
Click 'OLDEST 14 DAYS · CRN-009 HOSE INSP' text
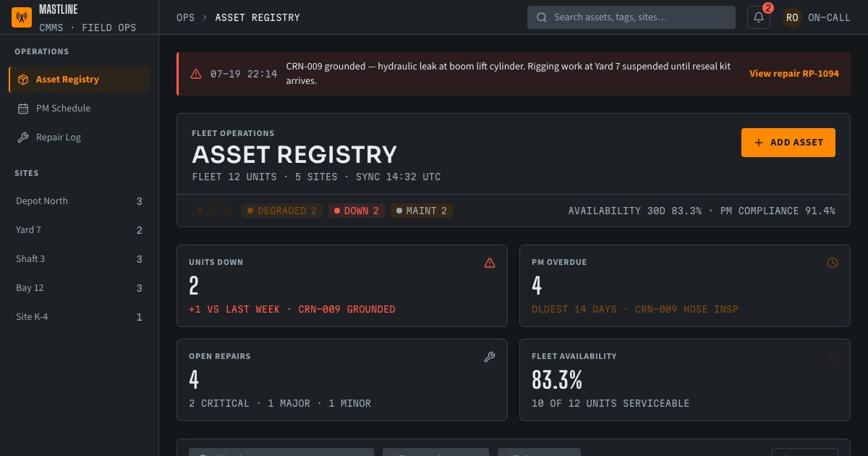(635, 309)
